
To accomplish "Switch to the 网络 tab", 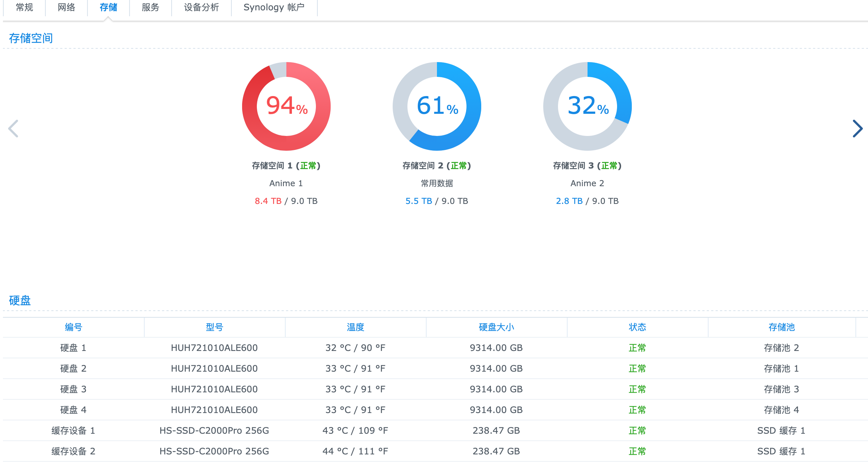I will tap(66, 7).
